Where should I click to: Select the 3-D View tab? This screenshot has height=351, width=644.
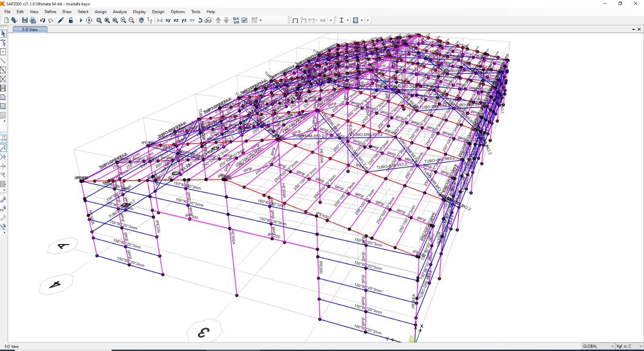(30, 29)
